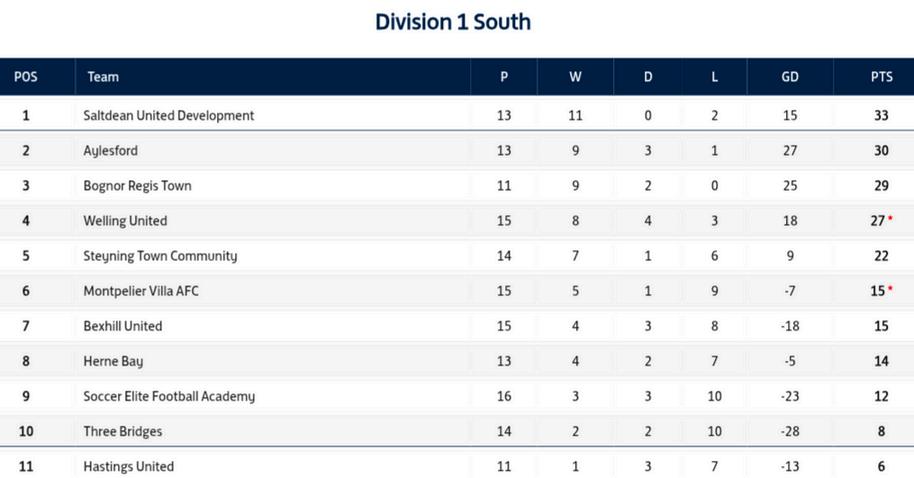Select Three Bridges team entry
The width and height of the screenshot is (914, 478).
123,431
